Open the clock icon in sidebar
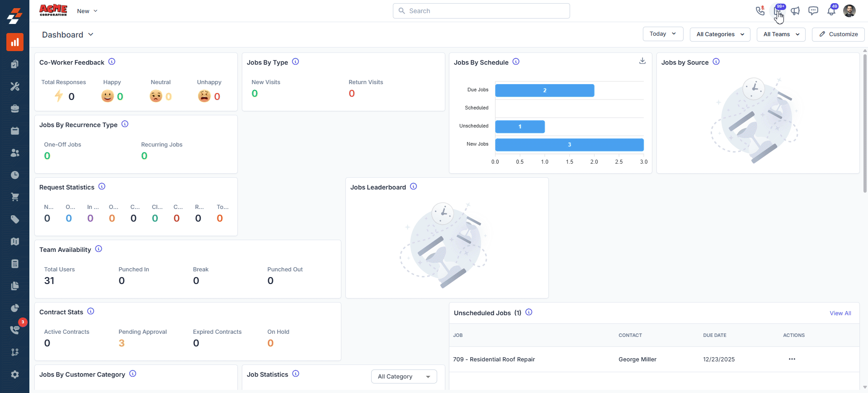The height and width of the screenshot is (393, 868). 15,175
